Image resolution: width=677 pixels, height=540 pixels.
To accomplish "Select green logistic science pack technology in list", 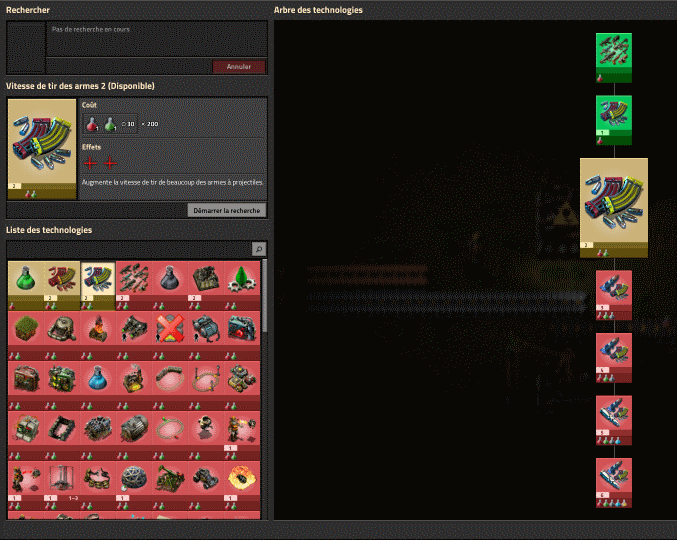I will point(26,285).
